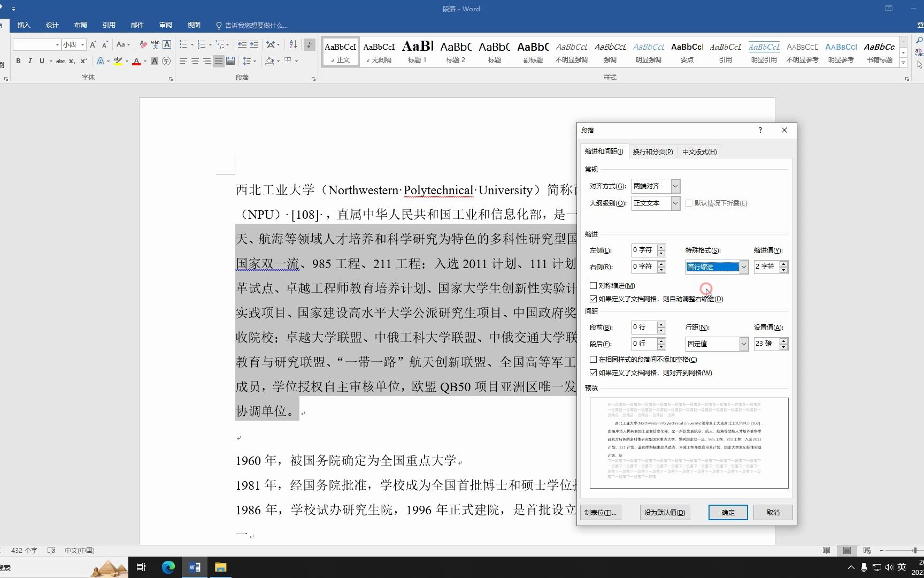Screen dimensions: 924x578
Task: Open File Explorer from the taskbar
Action: pyautogui.click(x=220, y=567)
